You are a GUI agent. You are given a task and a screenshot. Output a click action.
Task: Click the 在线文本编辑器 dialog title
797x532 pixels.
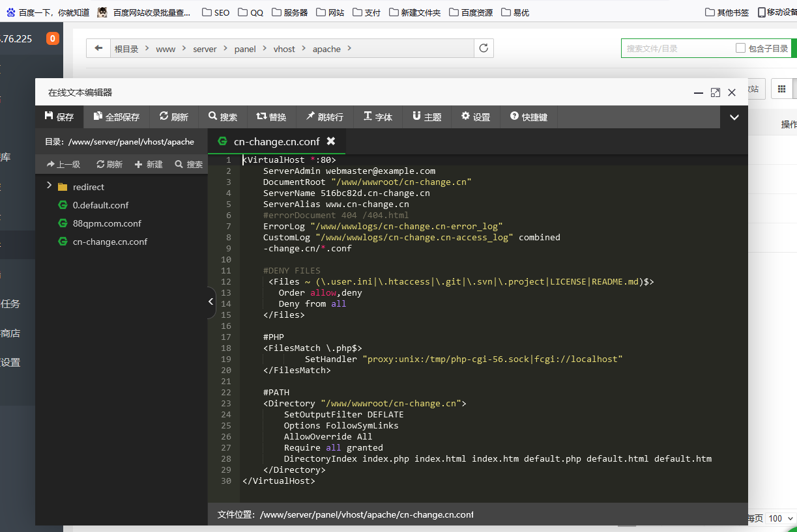(x=80, y=92)
